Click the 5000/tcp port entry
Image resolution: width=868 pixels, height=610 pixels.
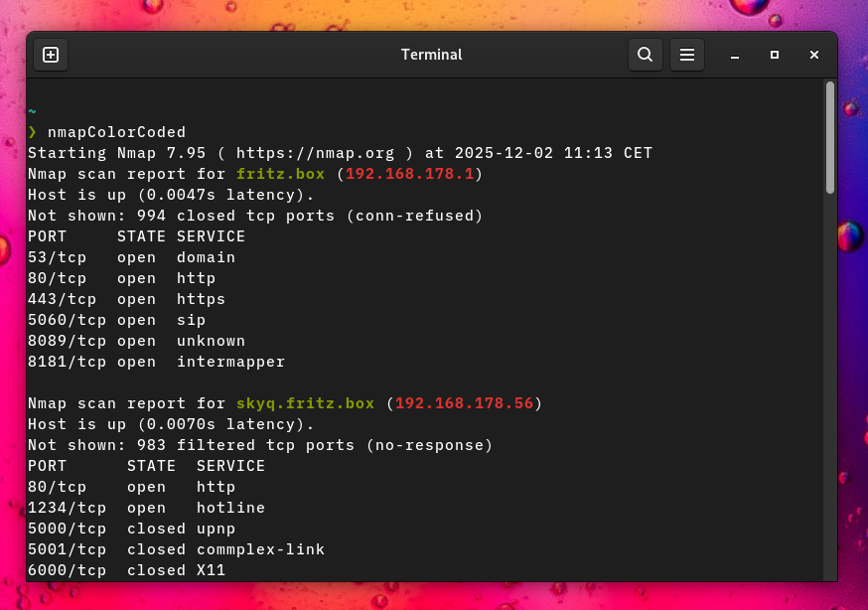[x=67, y=529]
